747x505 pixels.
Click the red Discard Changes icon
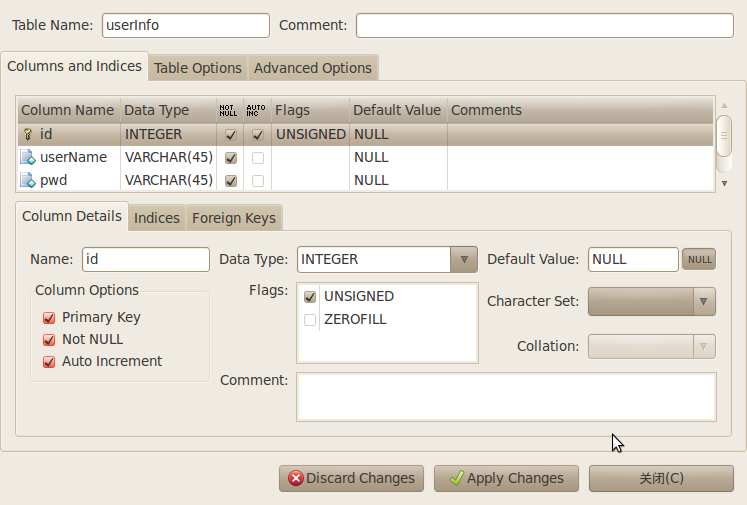pyautogui.click(x=296, y=478)
